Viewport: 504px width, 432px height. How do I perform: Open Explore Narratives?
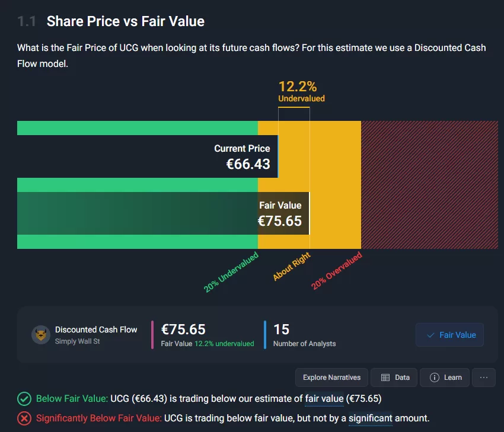(331, 377)
